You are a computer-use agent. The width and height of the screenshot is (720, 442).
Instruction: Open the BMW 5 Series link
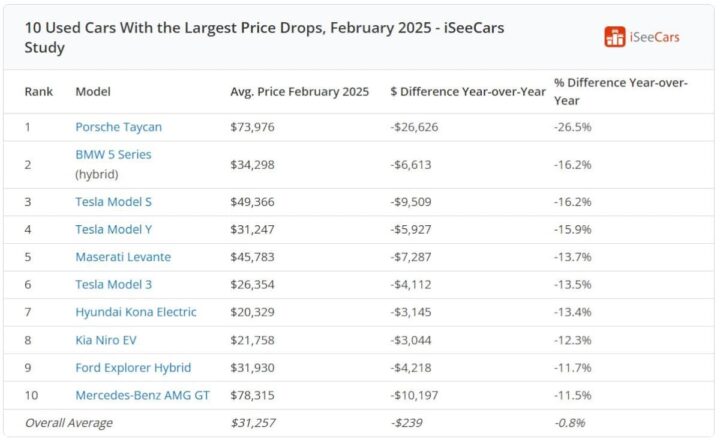113,155
